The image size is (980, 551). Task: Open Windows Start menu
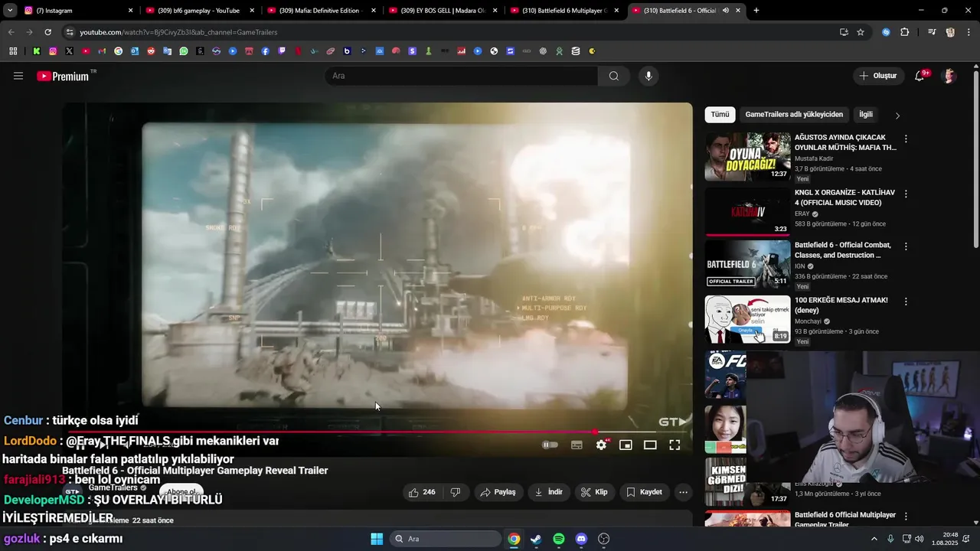tap(377, 539)
